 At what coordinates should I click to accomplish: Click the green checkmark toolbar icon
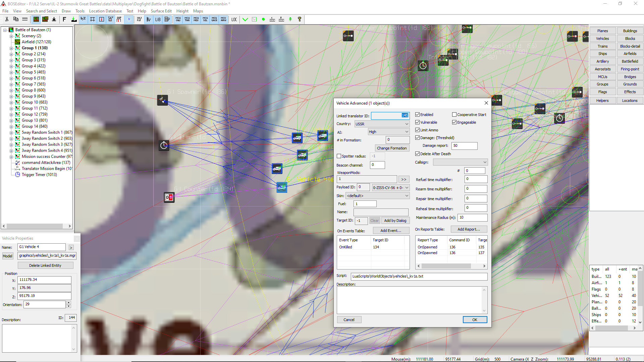pyautogui.click(x=245, y=19)
